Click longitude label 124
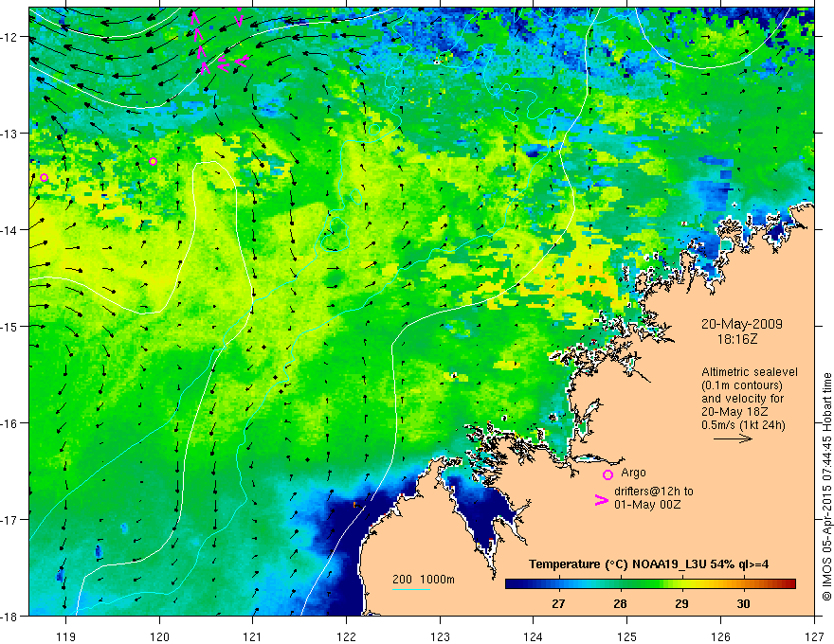Screen dimensions: 834x644 coord(534,636)
